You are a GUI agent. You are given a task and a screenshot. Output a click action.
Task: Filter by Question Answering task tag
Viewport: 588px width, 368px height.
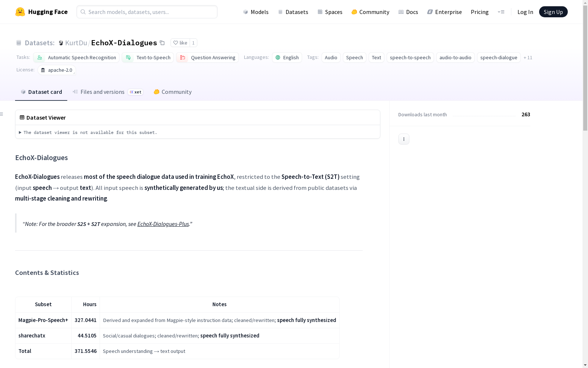(207, 57)
